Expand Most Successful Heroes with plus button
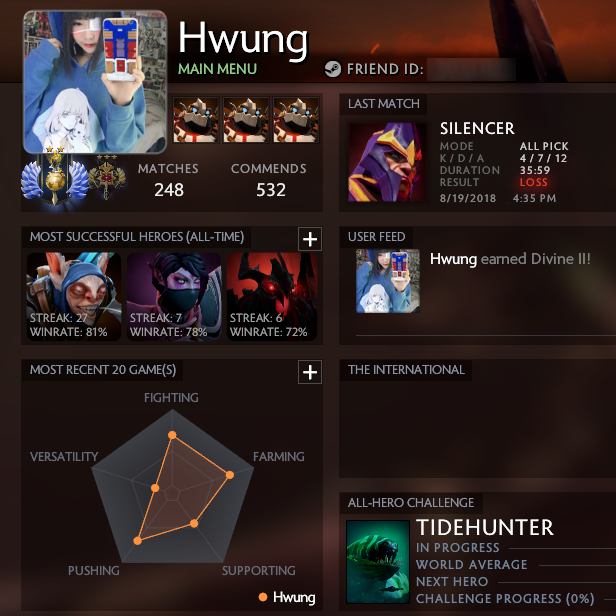The image size is (616, 616). 310,239
